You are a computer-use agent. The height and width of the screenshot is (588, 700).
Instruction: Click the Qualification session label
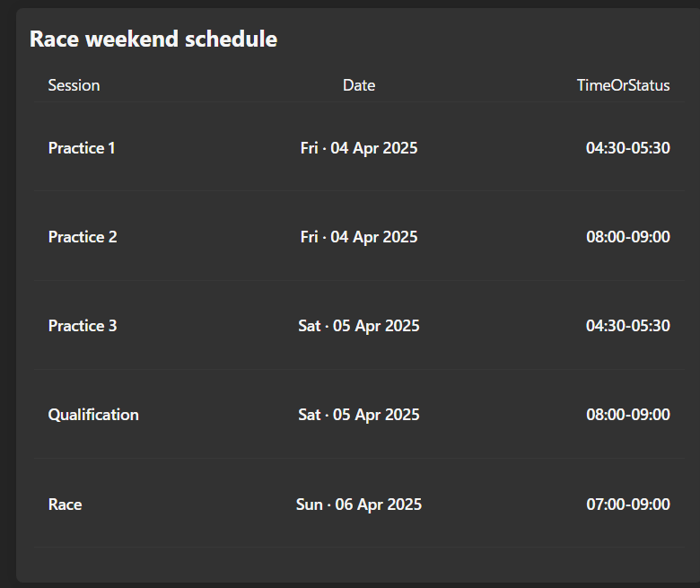93,415
